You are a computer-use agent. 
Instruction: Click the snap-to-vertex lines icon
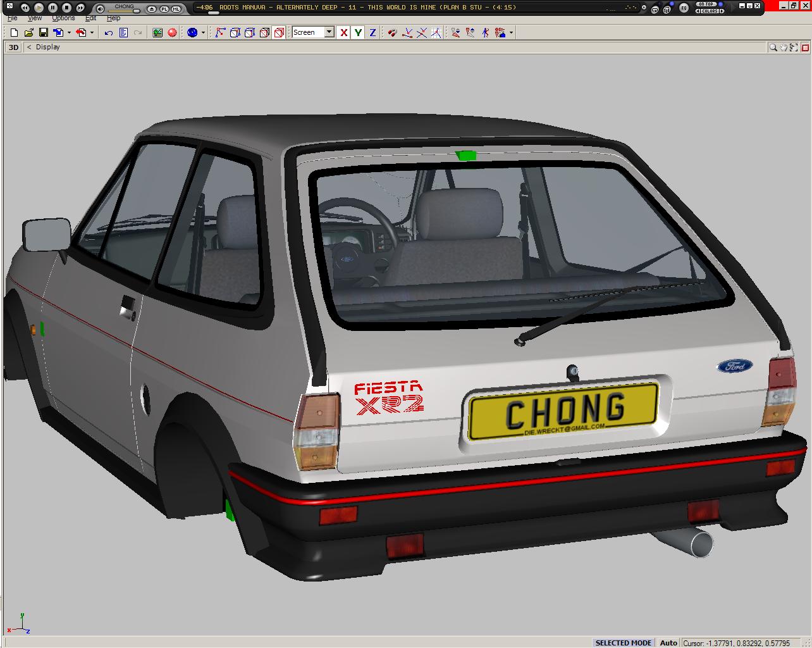(x=407, y=32)
